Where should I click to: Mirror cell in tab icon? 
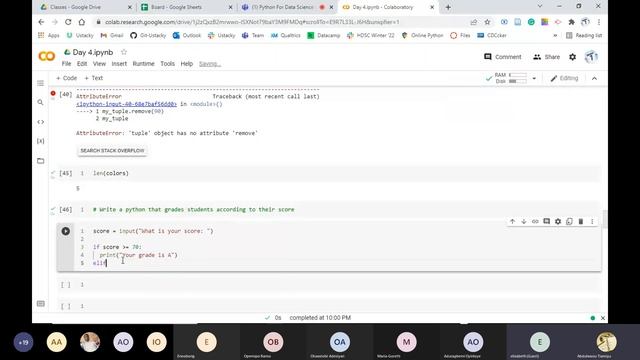[x=569, y=221]
